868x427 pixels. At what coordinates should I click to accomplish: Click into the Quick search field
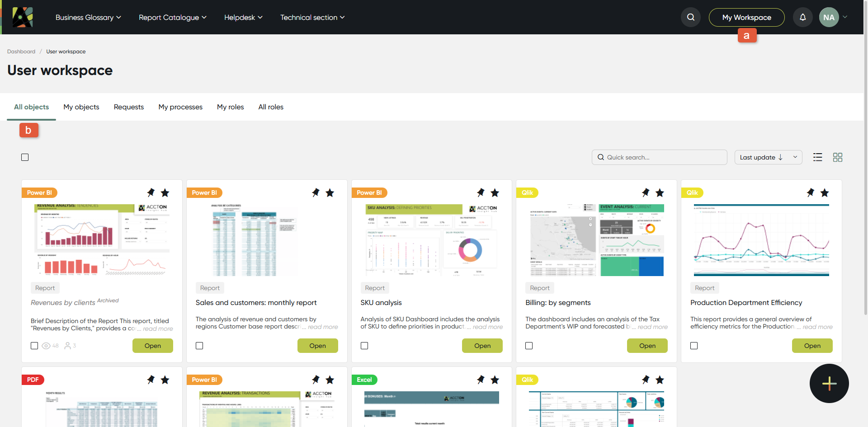pos(659,157)
